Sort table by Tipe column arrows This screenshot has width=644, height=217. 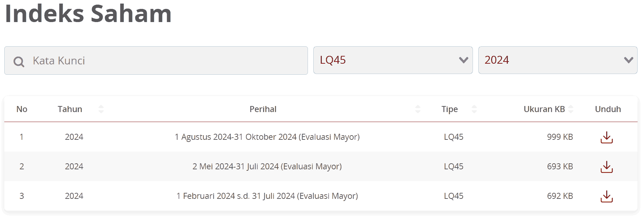(474, 109)
